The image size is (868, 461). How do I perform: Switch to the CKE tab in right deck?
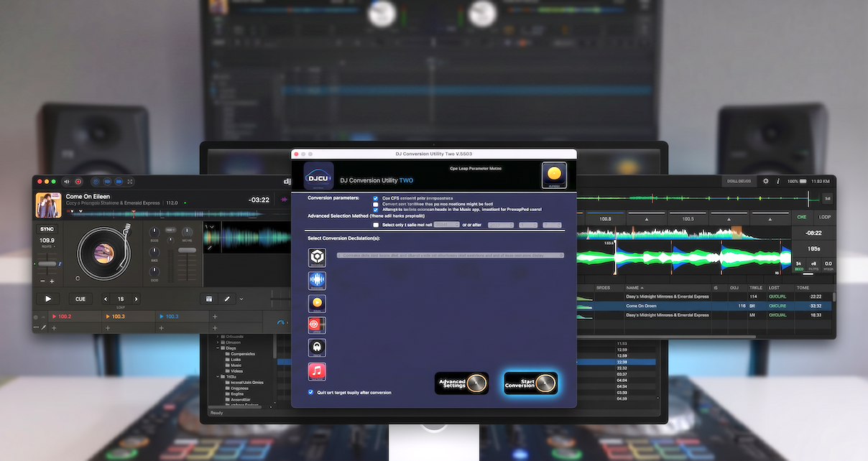point(802,217)
